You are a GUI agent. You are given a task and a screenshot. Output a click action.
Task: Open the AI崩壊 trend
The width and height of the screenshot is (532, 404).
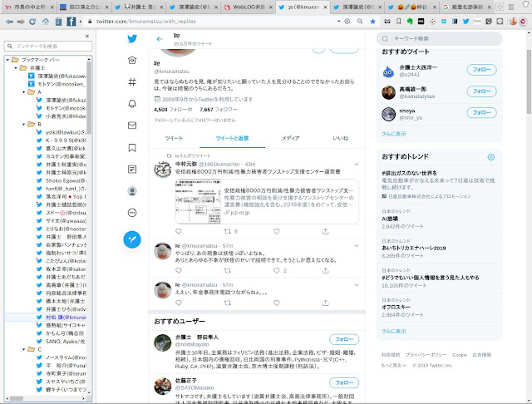coord(390,219)
